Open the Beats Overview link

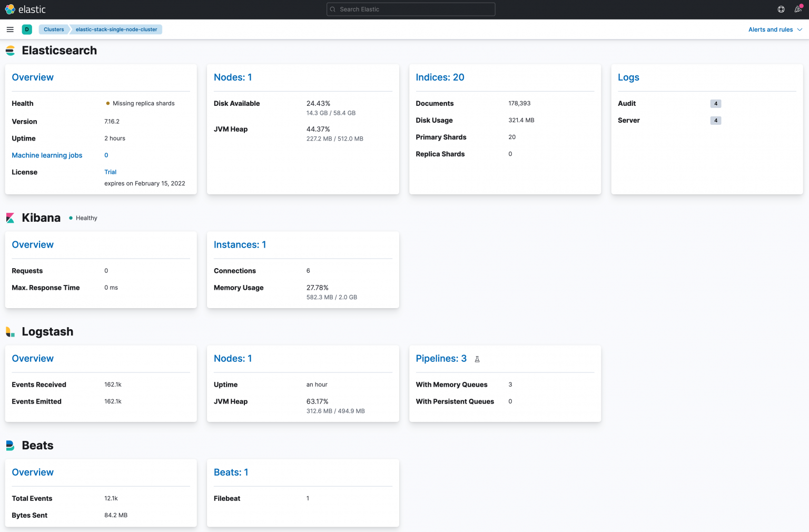33,472
